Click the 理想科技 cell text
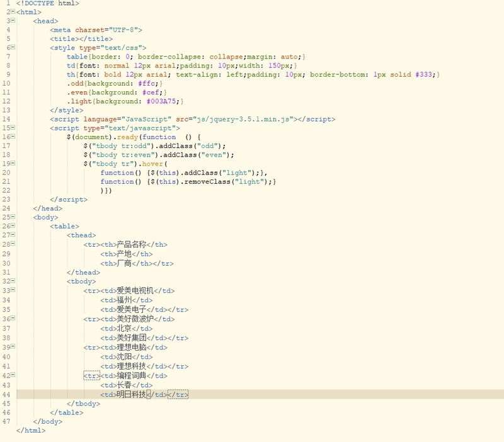504x442 pixels. point(131,366)
